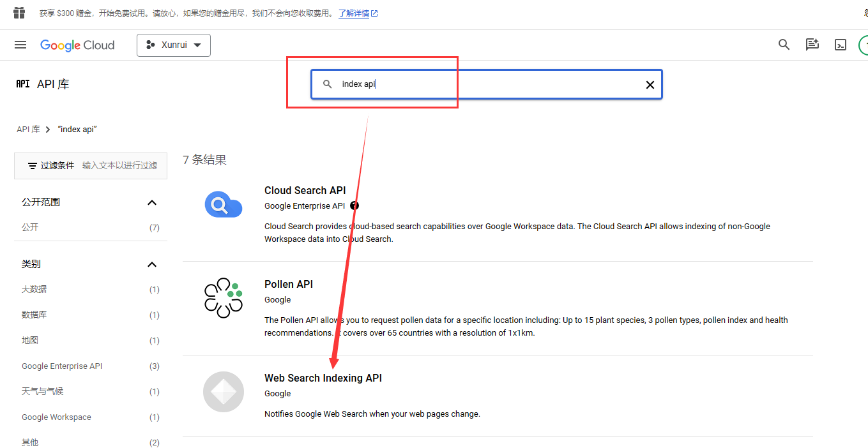Click the Web Search Indexing description text
The image size is (868, 448).
coord(372,414)
